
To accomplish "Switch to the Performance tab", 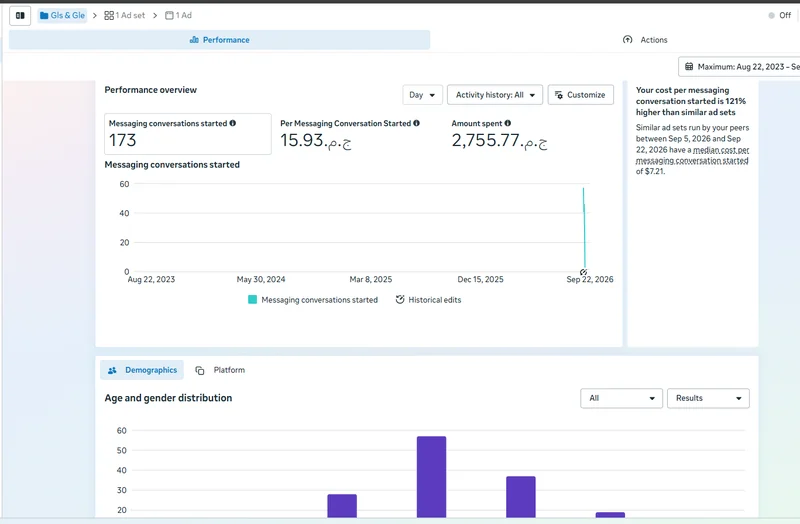I will click(x=219, y=40).
